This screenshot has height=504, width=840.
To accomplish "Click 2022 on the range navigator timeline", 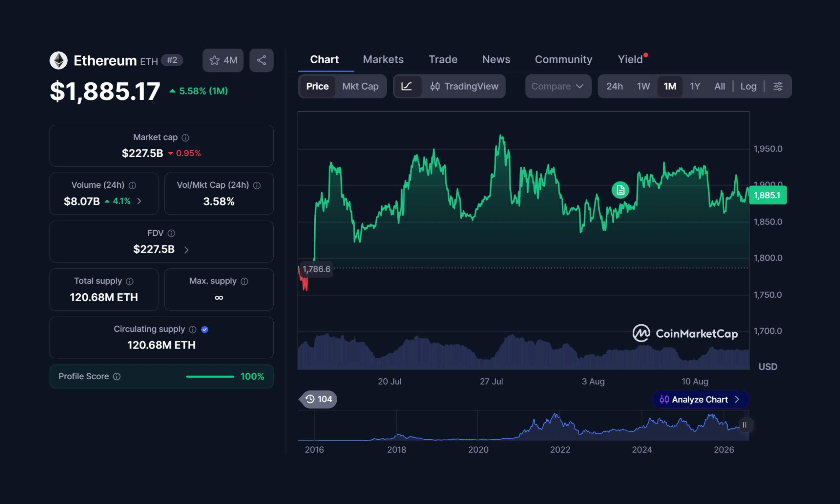I will coord(560,450).
